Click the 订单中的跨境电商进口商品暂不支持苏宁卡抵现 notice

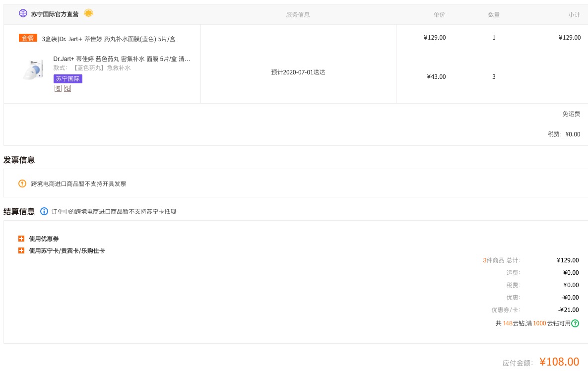114,212
